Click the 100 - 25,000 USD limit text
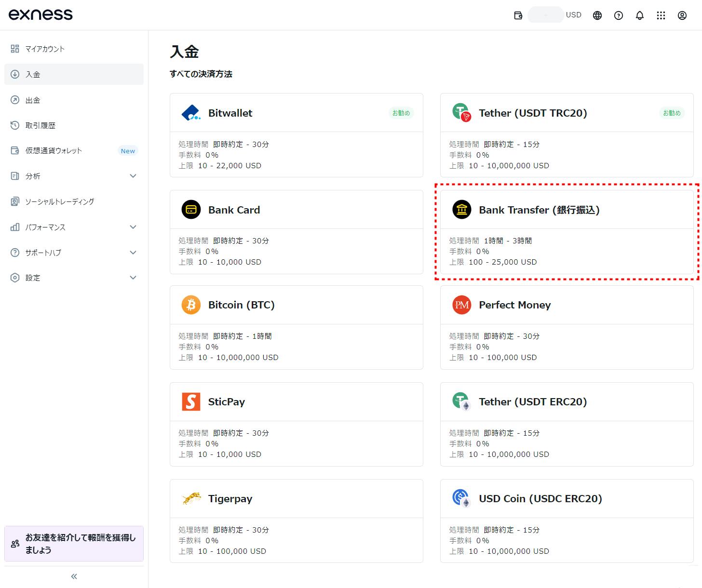The height and width of the screenshot is (588, 702). tap(503, 262)
